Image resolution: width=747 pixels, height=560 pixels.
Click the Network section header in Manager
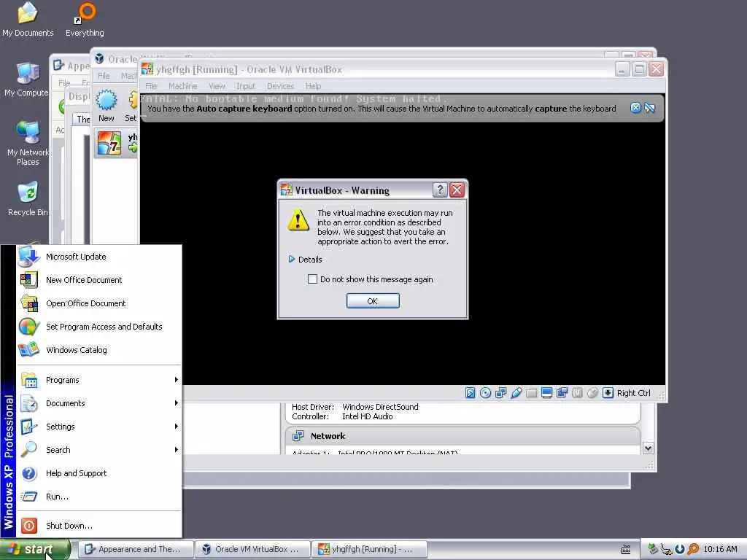pyautogui.click(x=328, y=436)
